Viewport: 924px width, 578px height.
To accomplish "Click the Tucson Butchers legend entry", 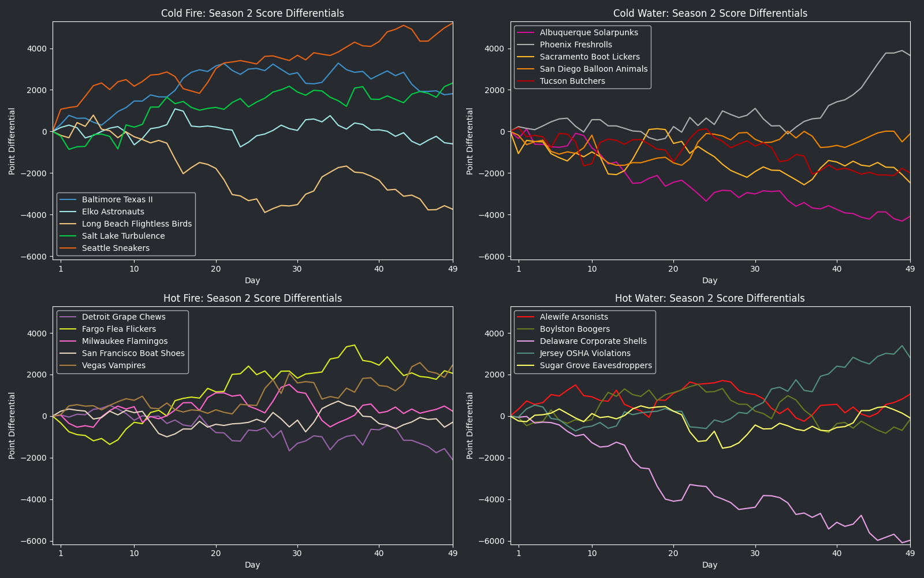I will pos(572,81).
